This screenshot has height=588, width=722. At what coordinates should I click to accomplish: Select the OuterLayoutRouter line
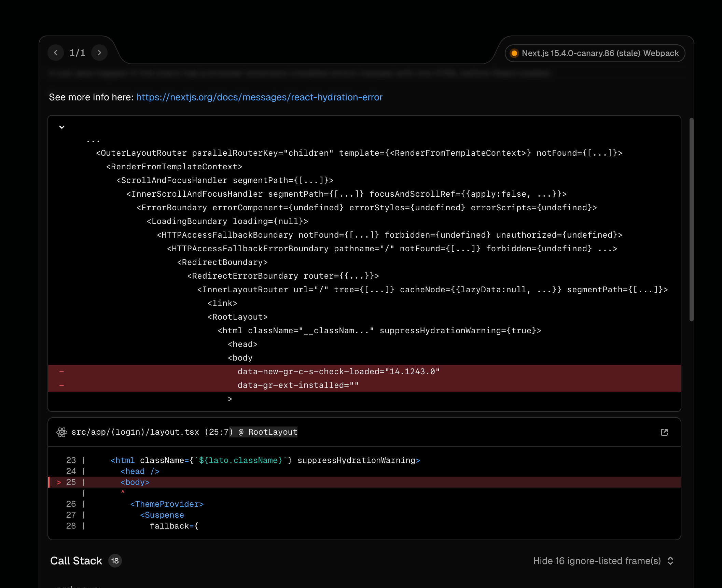pos(359,153)
